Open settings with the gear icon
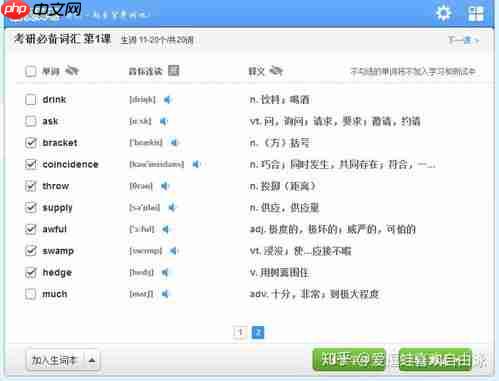499x381 pixels. [x=444, y=14]
